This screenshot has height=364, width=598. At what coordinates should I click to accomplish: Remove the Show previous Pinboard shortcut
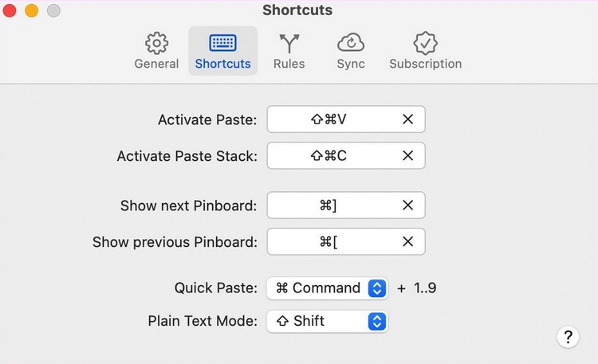pos(407,242)
